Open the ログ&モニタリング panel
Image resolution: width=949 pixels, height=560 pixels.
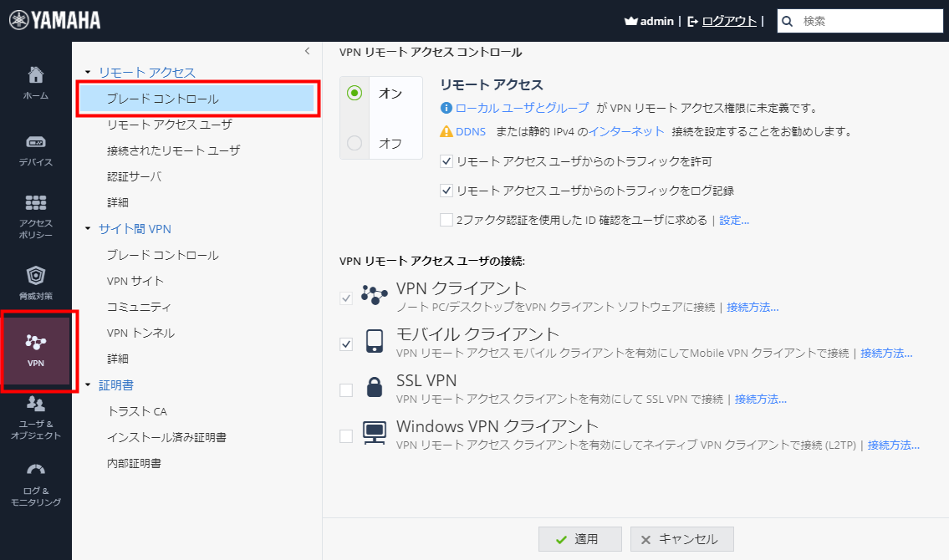35,481
